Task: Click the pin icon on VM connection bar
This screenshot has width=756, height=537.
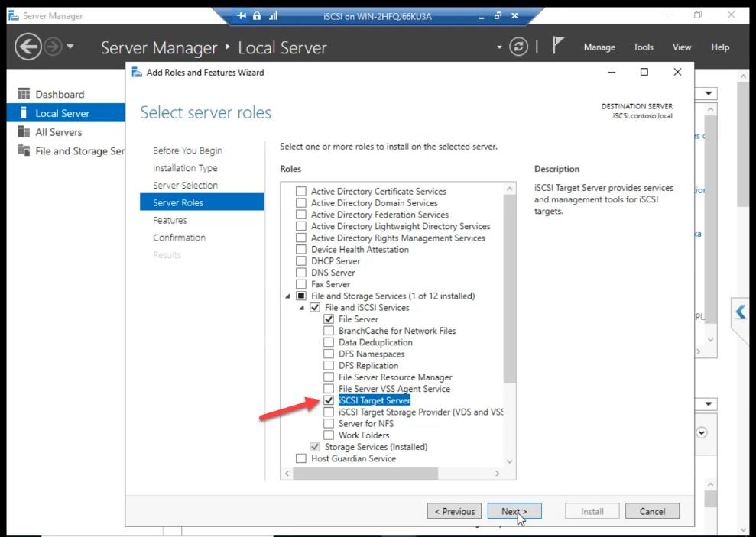Action: (242, 16)
